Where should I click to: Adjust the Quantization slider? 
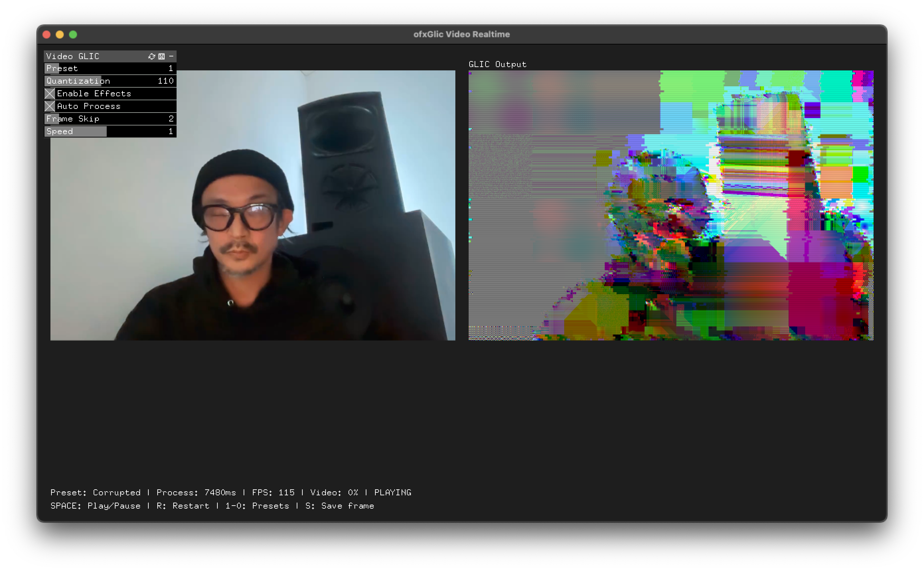click(110, 81)
